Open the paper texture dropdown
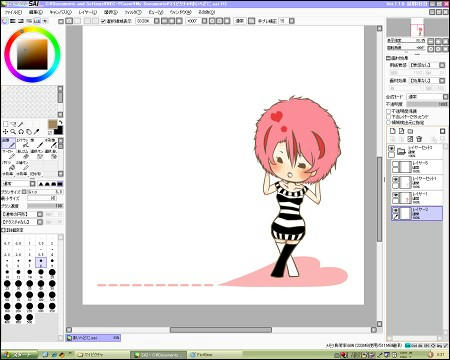This screenshot has height=360, width=450. [427, 65]
